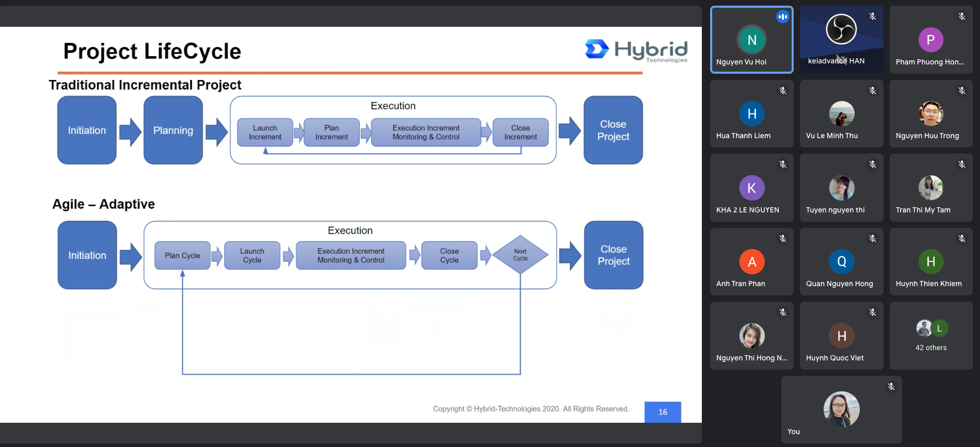This screenshot has height=447, width=980.
Task: Click muted mic icon on Anh Tran Phan tile
Action: [783, 239]
